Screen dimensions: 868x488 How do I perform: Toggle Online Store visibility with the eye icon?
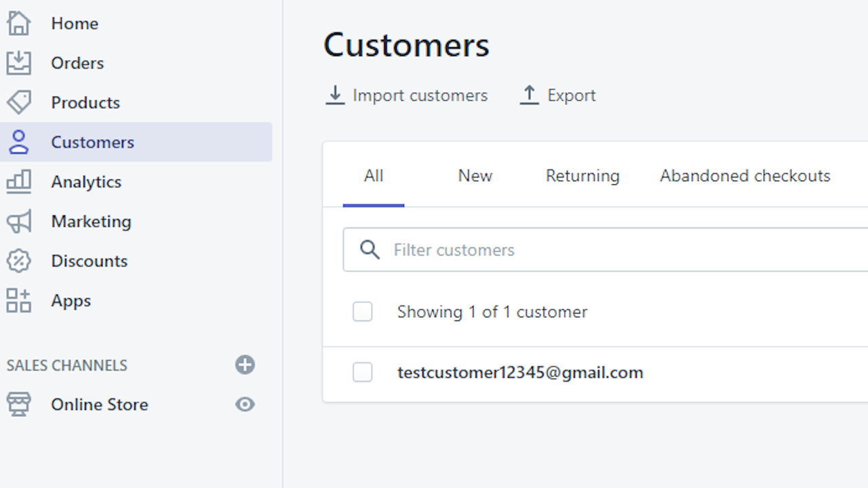(245, 404)
